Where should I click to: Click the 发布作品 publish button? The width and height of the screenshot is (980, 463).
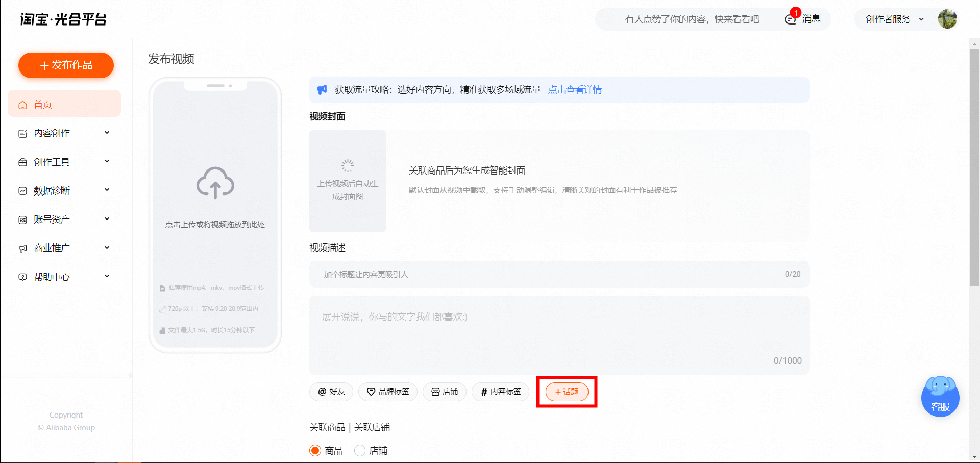66,65
